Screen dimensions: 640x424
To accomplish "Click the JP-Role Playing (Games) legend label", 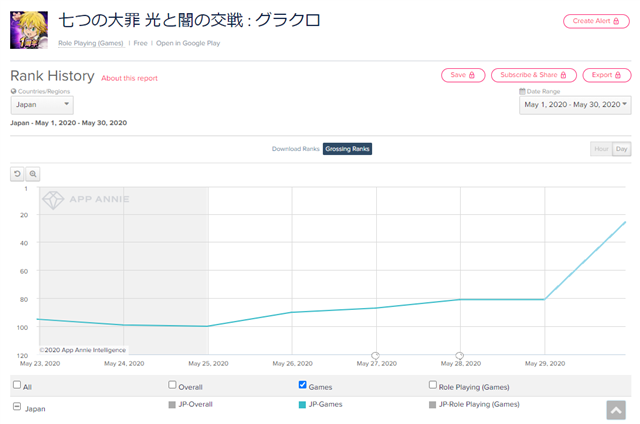I will (479, 404).
